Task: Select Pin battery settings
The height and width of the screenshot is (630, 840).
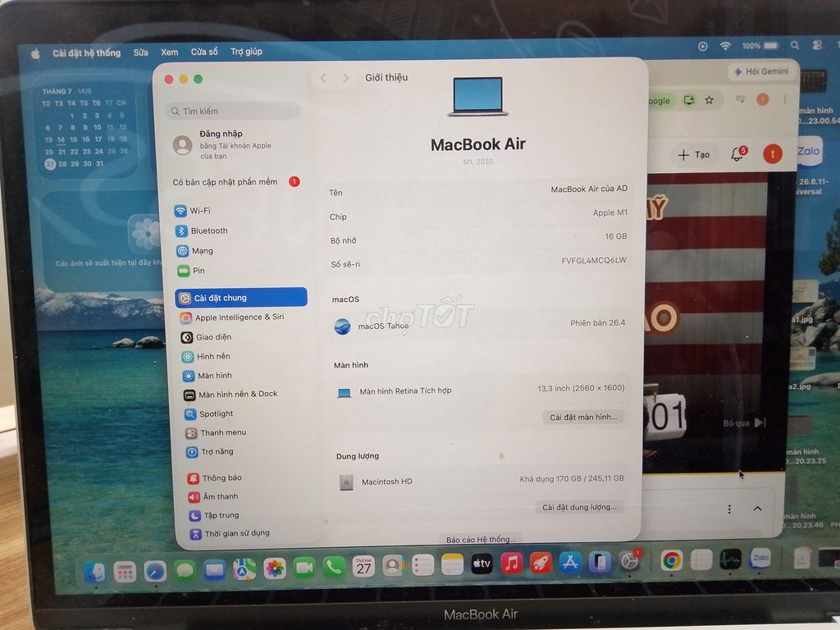Action: (191, 271)
